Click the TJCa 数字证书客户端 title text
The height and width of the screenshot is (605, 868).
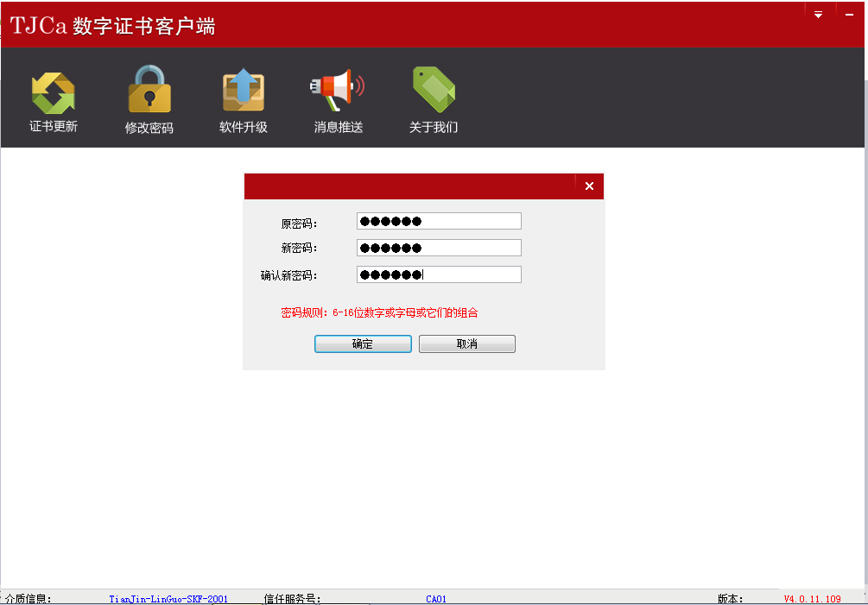[112, 26]
